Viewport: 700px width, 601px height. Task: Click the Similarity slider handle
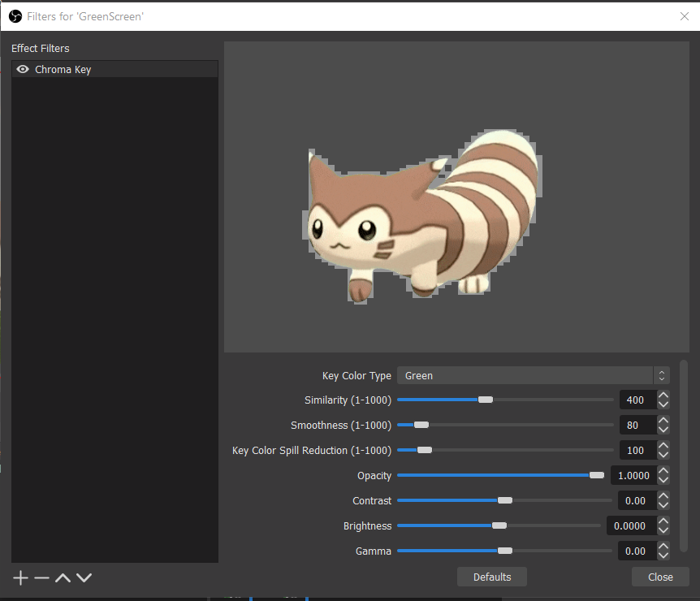(x=486, y=400)
